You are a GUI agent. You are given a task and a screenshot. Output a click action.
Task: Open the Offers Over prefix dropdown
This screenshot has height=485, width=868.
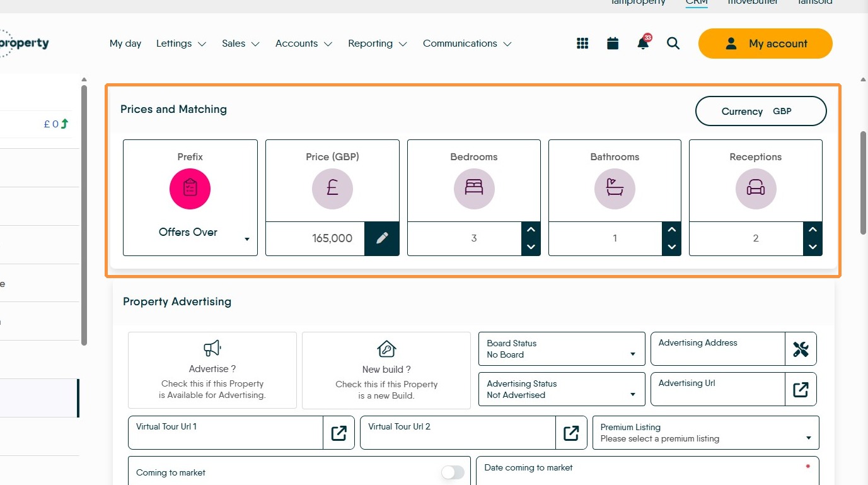pyautogui.click(x=190, y=232)
